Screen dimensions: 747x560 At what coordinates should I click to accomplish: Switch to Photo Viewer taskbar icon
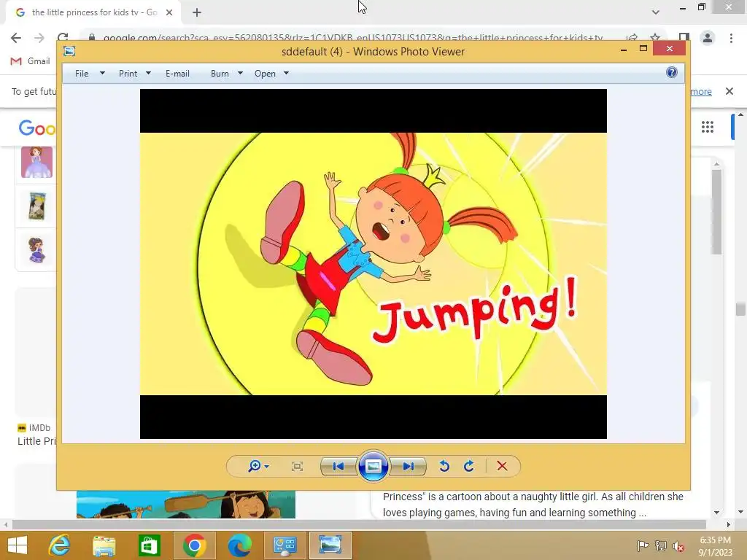pos(330,545)
